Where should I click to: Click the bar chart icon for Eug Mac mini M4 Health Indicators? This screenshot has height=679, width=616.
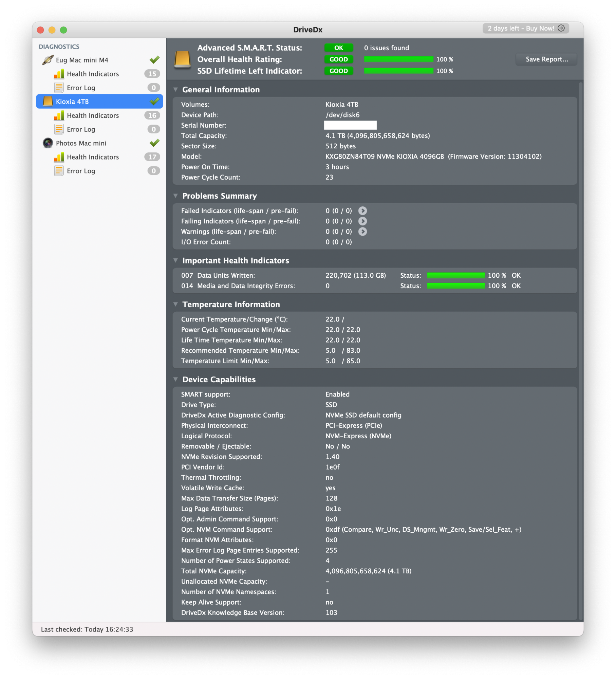pyautogui.click(x=59, y=74)
